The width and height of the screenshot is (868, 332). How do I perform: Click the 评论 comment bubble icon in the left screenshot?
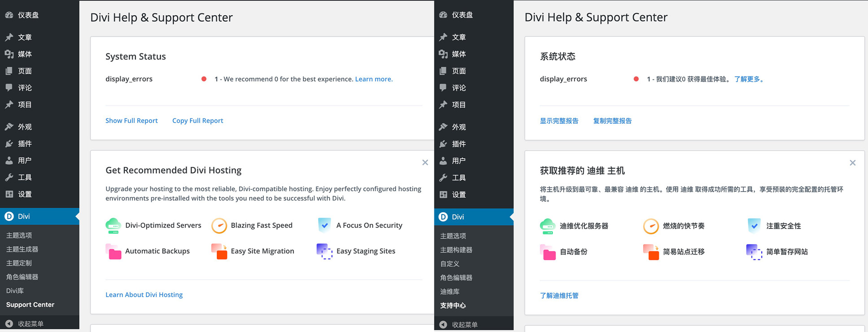coord(9,87)
